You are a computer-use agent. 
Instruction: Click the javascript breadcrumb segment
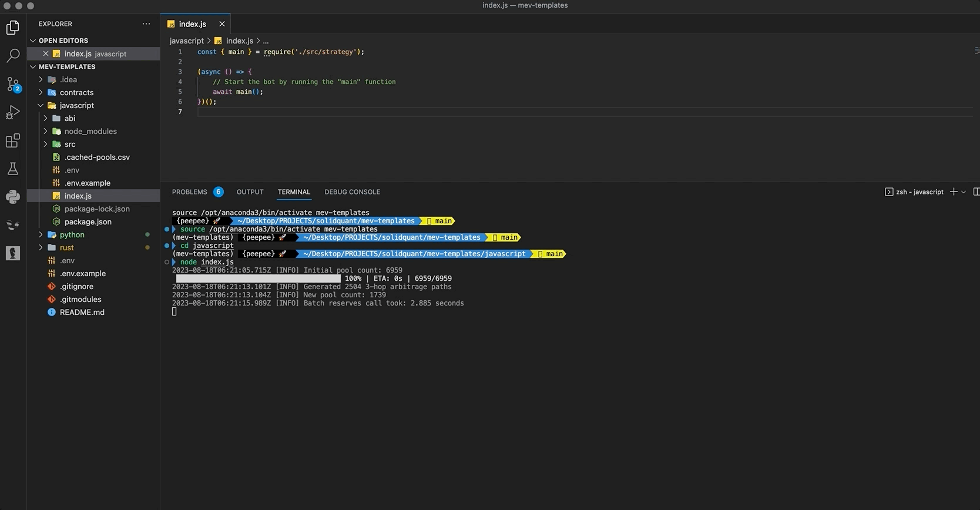(186, 41)
